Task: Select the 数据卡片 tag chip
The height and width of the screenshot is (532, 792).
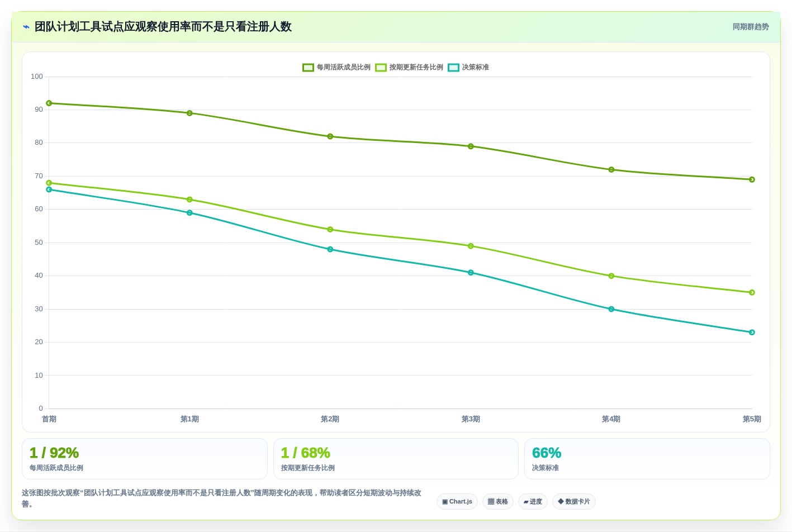Action: click(574, 501)
